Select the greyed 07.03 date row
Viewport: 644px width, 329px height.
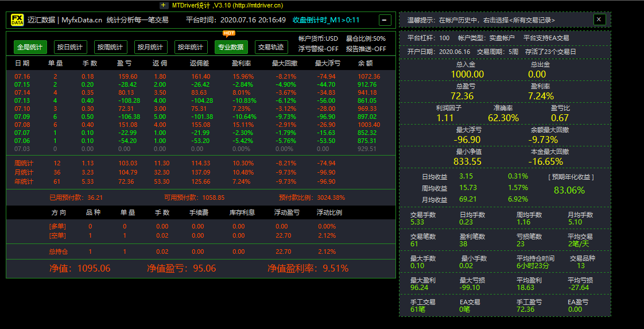click(x=201, y=149)
